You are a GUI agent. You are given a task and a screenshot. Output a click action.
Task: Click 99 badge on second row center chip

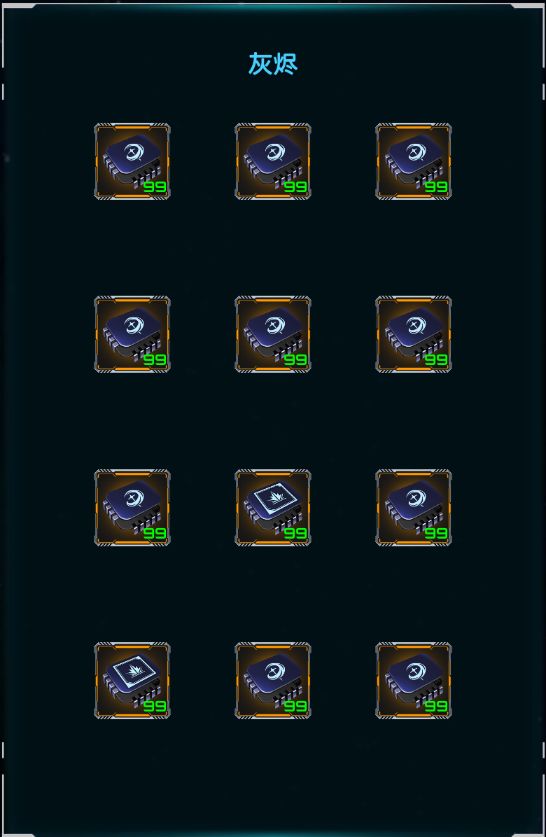[295, 360]
